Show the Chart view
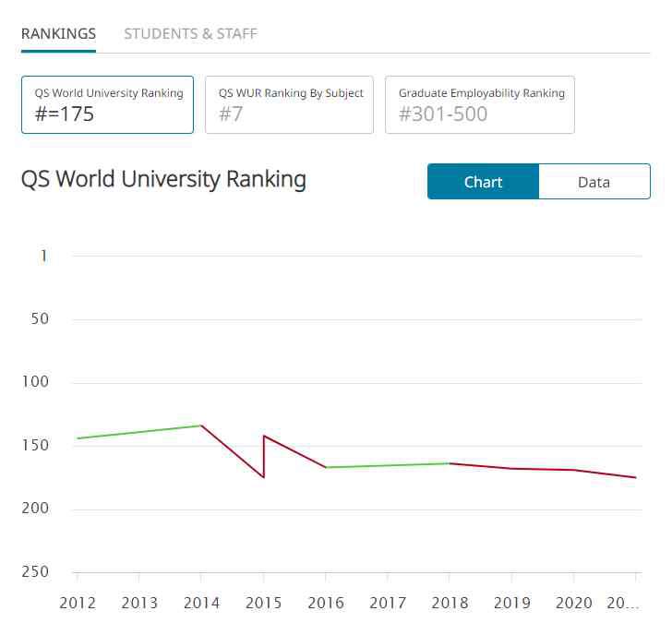The height and width of the screenshot is (623, 672). tap(483, 182)
